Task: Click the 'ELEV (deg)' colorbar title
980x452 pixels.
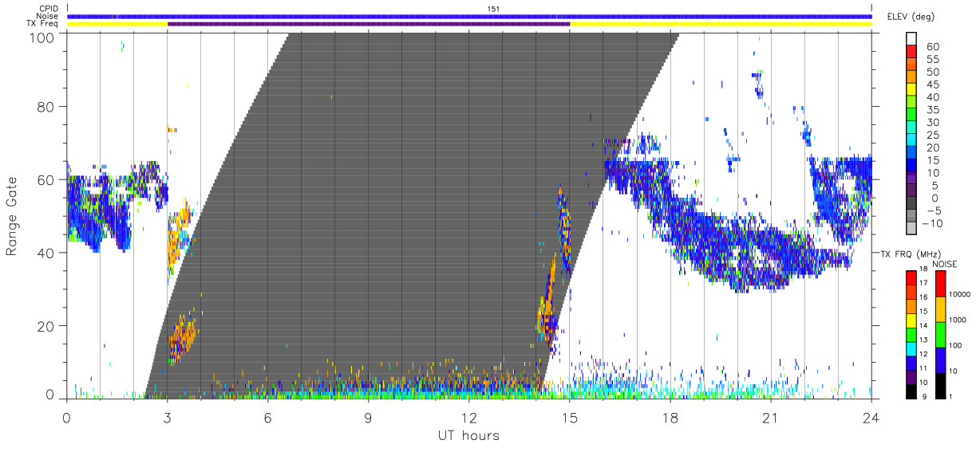Action: 912,16
